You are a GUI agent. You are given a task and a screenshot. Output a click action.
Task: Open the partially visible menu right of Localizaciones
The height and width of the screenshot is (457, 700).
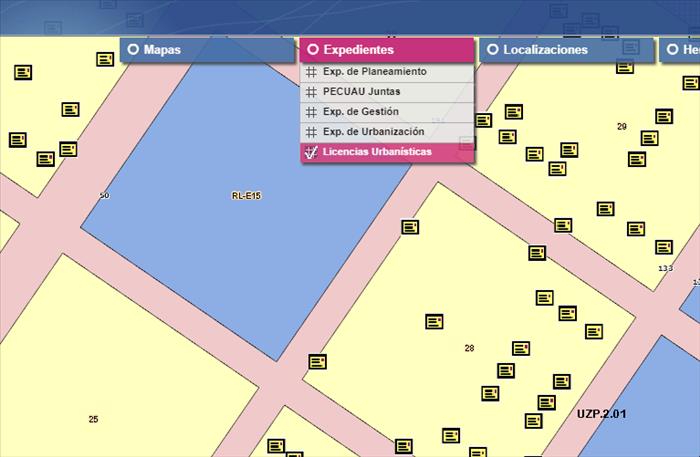680,50
